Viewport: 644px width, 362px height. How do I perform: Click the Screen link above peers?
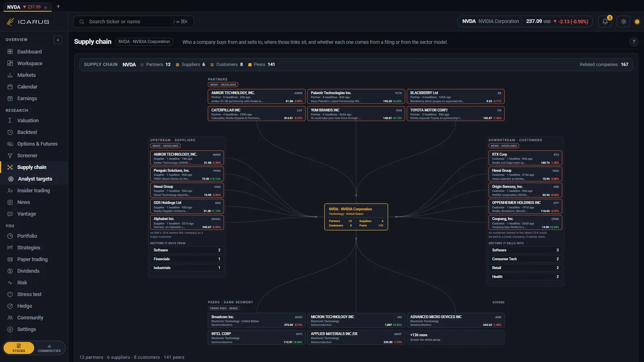coord(498,302)
